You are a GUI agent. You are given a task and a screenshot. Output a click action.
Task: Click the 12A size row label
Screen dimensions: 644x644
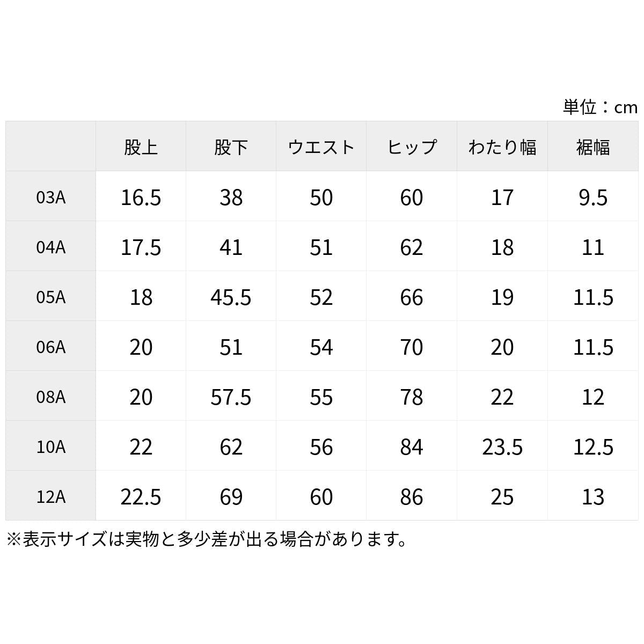point(51,496)
